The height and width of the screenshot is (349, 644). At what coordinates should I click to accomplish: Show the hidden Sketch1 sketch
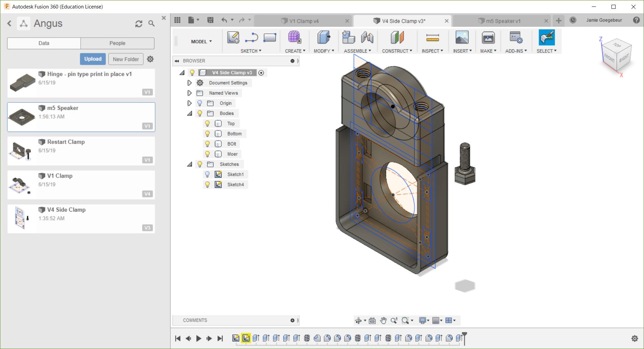point(207,174)
